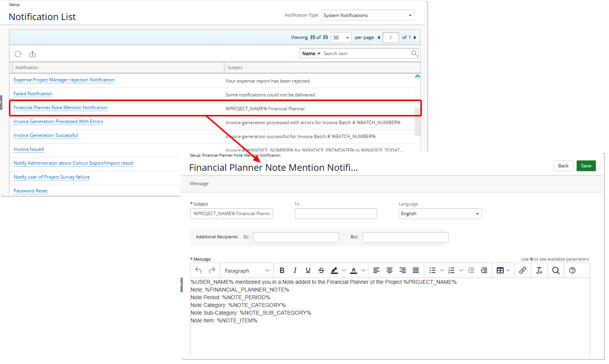Apply strikethrough formatting
The width and height of the screenshot is (609, 364).
[x=321, y=270]
